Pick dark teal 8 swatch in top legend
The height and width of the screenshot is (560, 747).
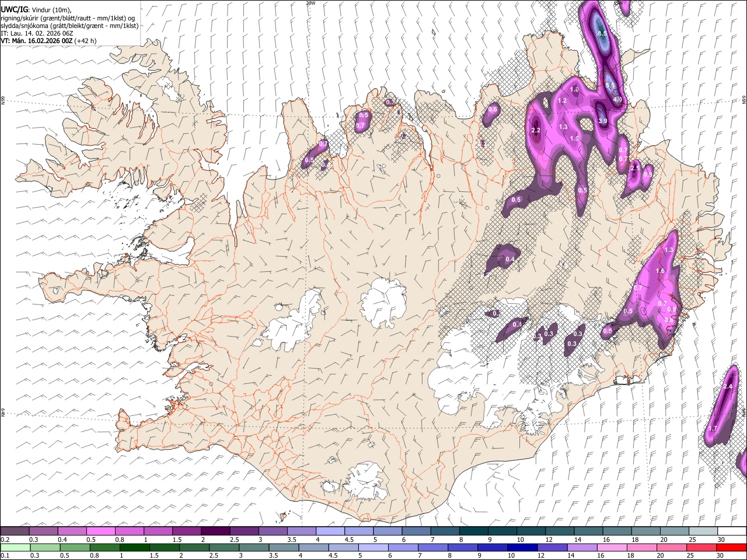tap(473, 531)
